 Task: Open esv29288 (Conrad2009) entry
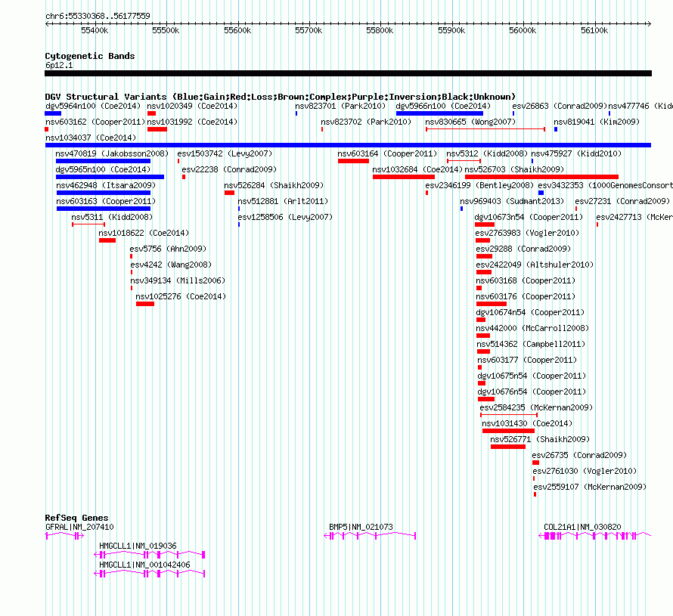point(523,249)
